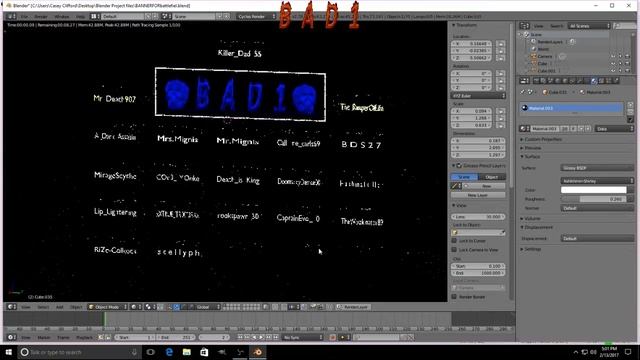Open the timeline Marker menu

44,337
